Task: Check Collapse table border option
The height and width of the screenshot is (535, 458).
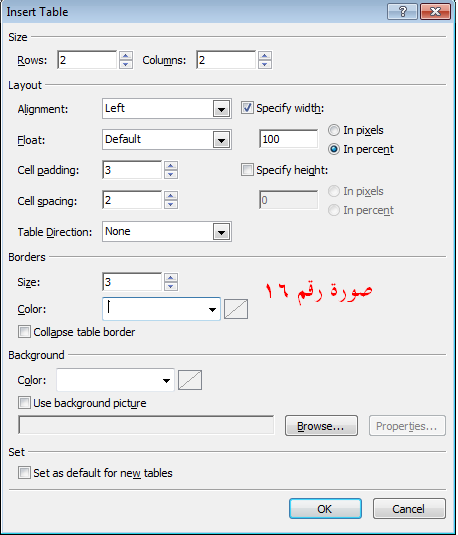Action: pos(24,332)
